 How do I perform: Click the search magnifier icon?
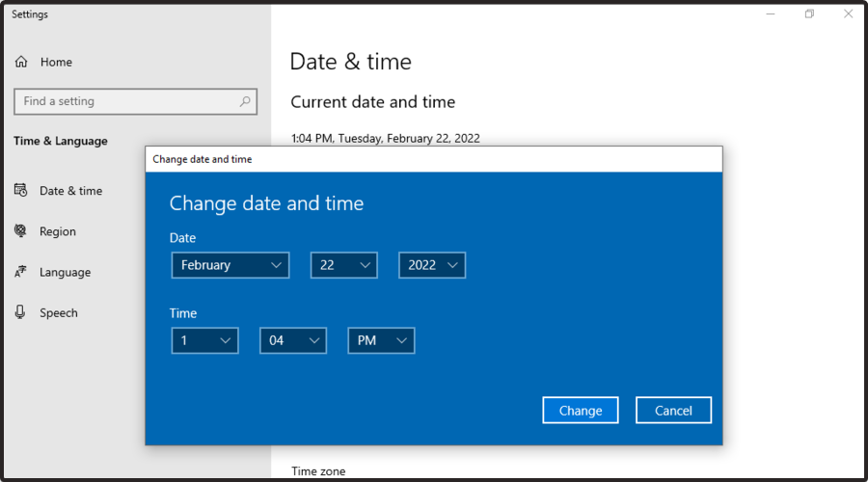coord(245,101)
